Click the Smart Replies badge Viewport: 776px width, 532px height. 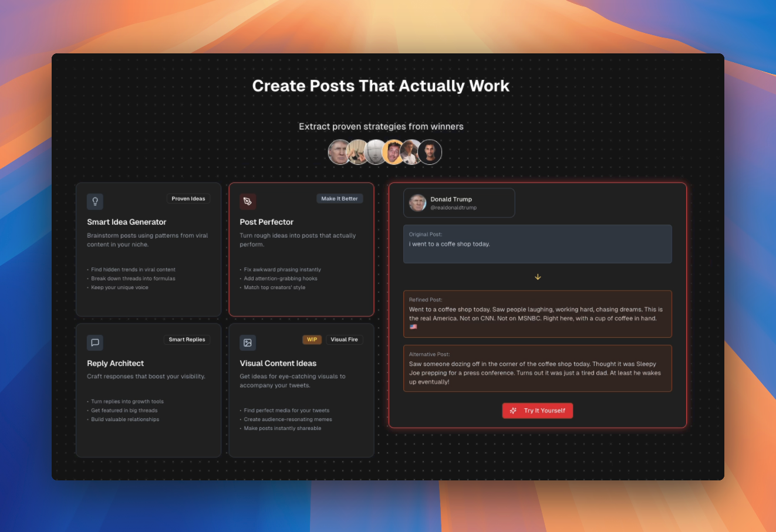[x=187, y=340]
